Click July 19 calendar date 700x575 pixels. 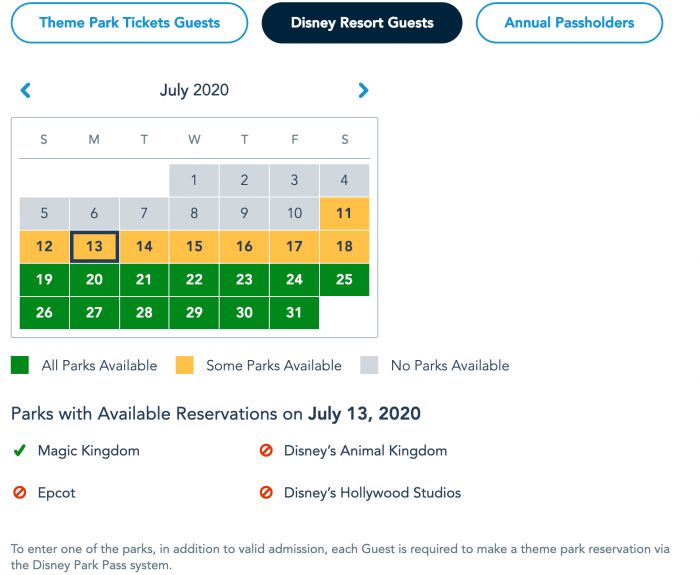(x=44, y=280)
